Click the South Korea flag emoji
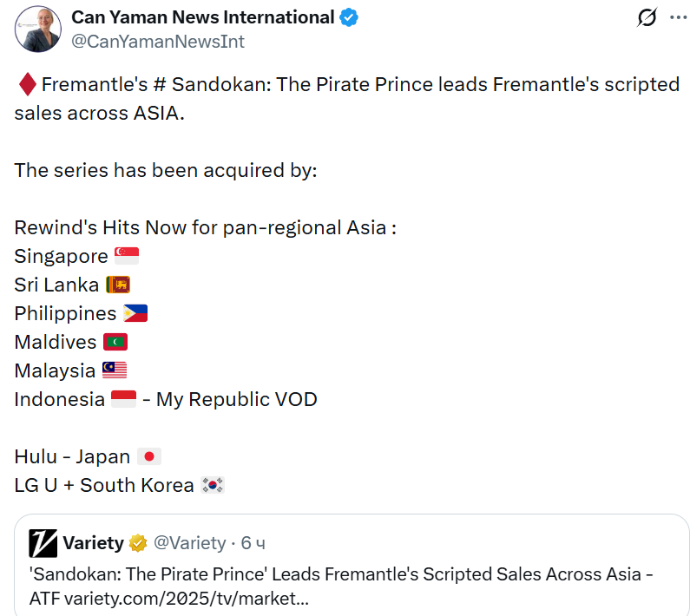 tap(213, 485)
